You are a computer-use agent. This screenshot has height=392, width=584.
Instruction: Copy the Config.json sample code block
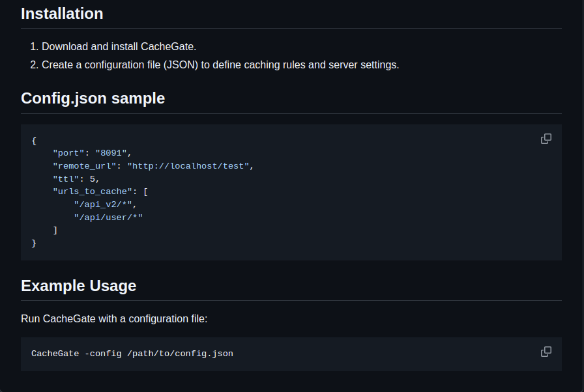[546, 139]
